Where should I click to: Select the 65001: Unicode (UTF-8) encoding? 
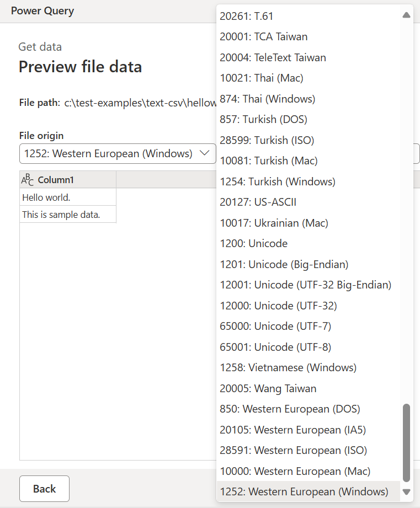coord(283,346)
